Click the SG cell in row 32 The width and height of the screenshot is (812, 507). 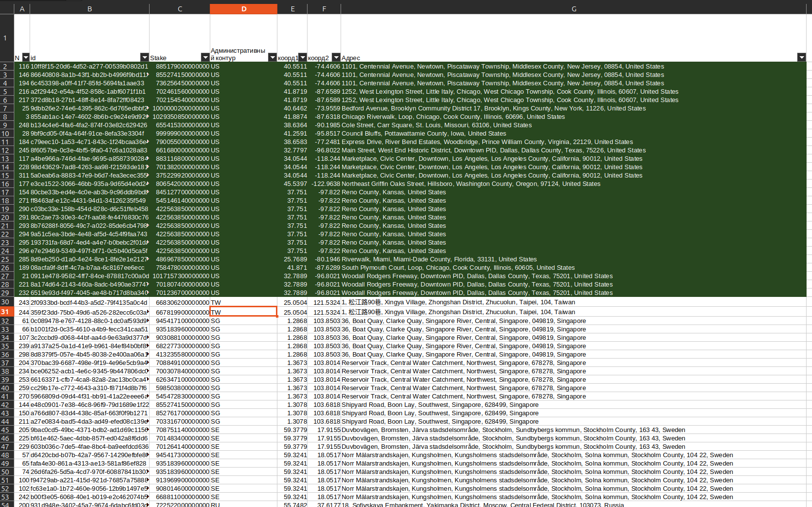pos(243,321)
